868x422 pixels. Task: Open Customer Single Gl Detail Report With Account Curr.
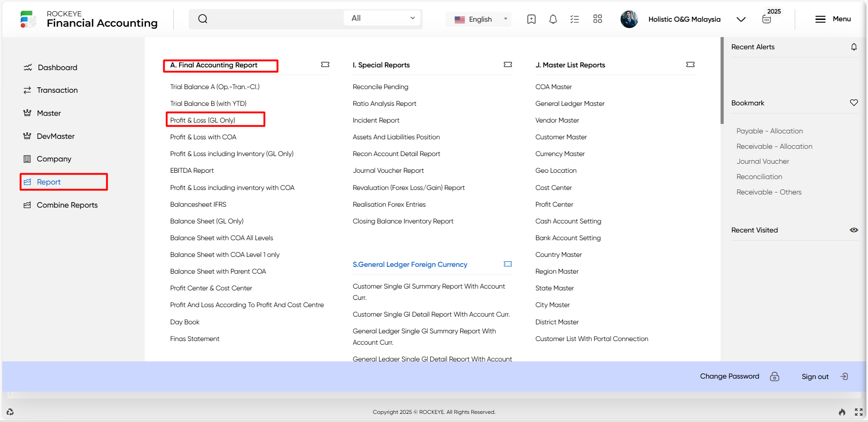point(431,314)
